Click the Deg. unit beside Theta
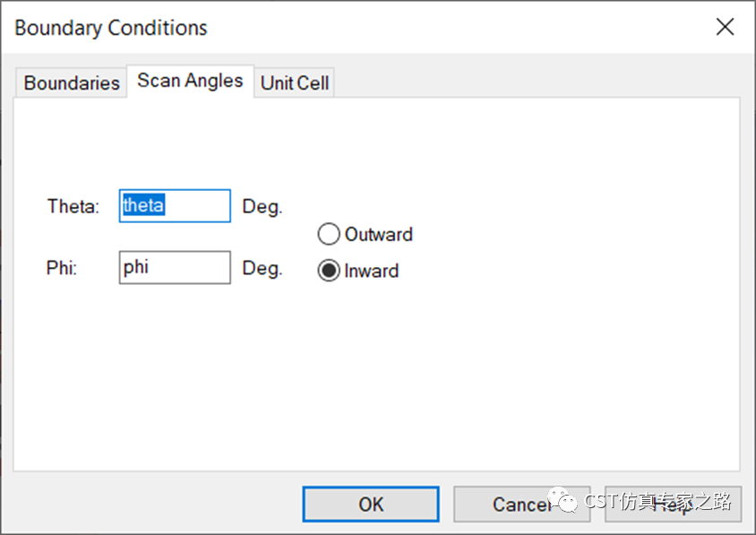756x535 pixels. [x=262, y=207]
